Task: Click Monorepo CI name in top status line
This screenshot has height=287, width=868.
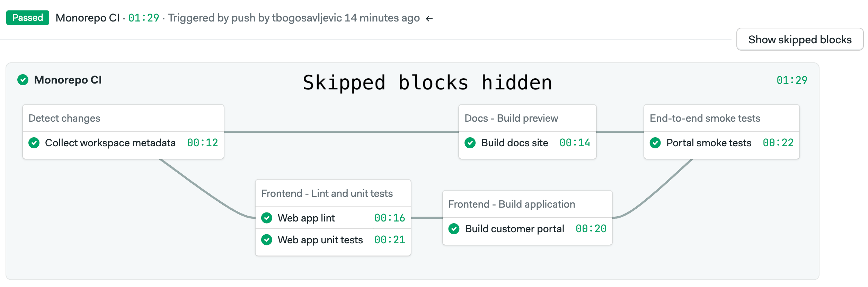Action: click(x=88, y=18)
